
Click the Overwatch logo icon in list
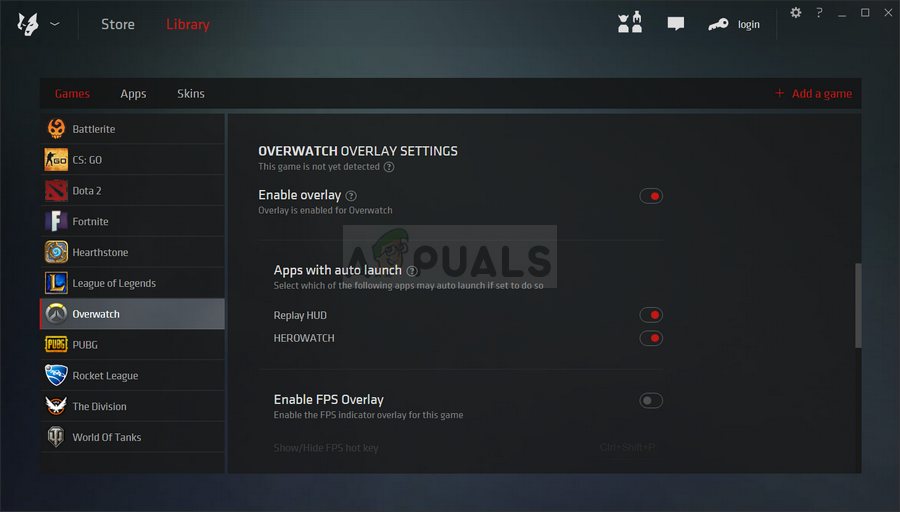pyautogui.click(x=56, y=314)
